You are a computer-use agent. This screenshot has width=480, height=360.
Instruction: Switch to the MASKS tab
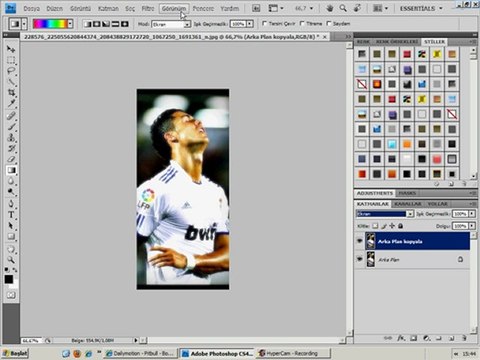point(407,193)
